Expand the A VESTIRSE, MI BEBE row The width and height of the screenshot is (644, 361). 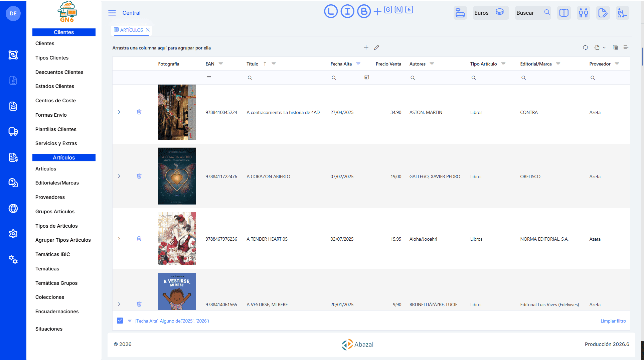coord(119,304)
